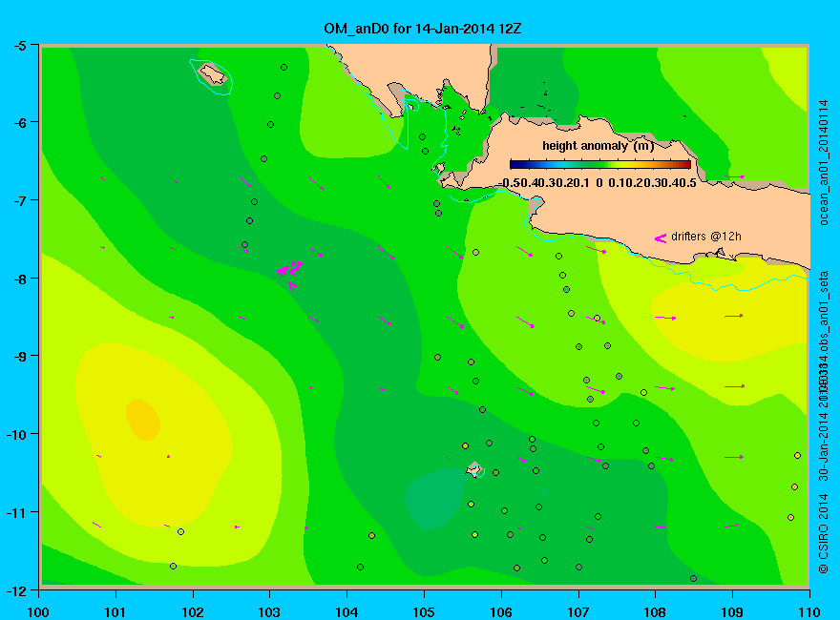Click the y-axis label "-7"
This screenshot has width=840, height=620.
[x=19, y=200]
